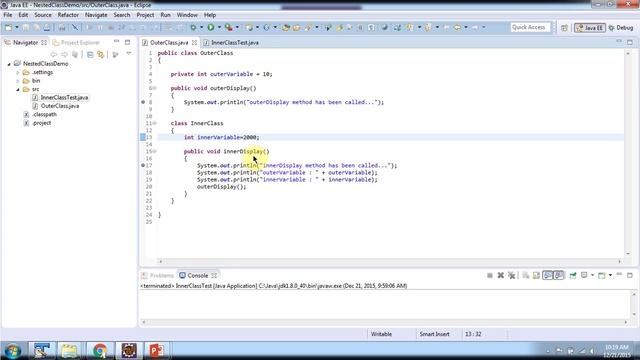Click the Debug bug toolbar icon
640x360 pixels.
193,27
